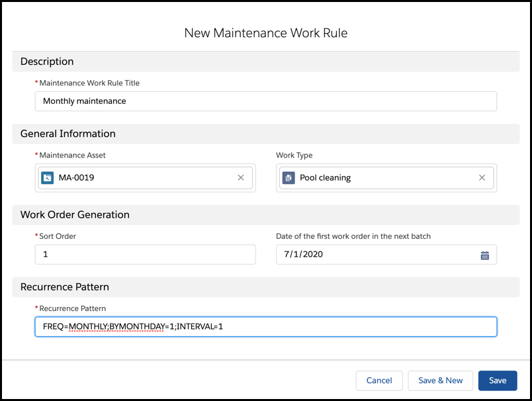Open the calendar date picker icon

[x=484, y=255]
